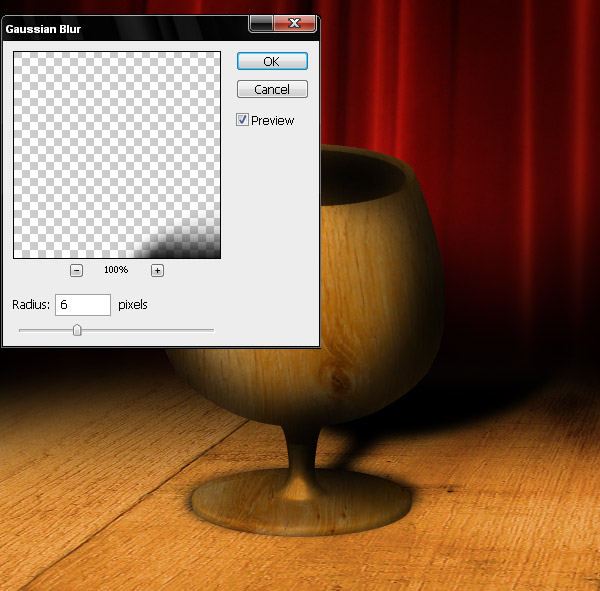Toggle the Preview checkbox
Image resolution: width=600 pixels, height=591 pixels.
click(242, 120)
